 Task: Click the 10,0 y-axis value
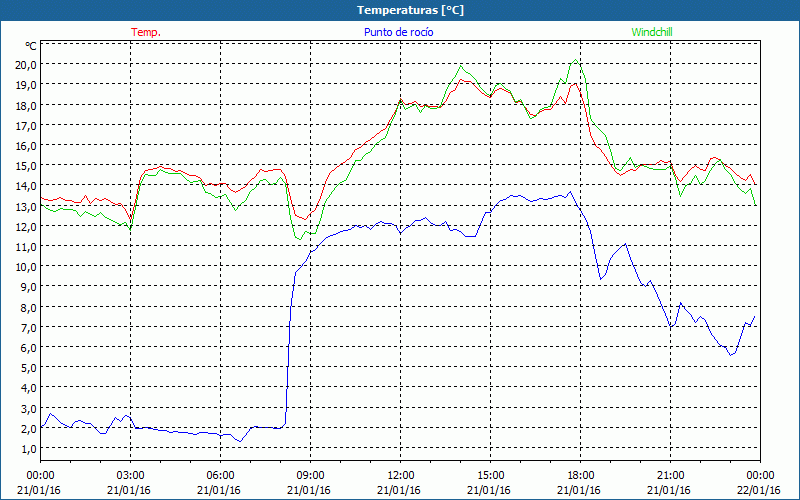tap(26, 267)
